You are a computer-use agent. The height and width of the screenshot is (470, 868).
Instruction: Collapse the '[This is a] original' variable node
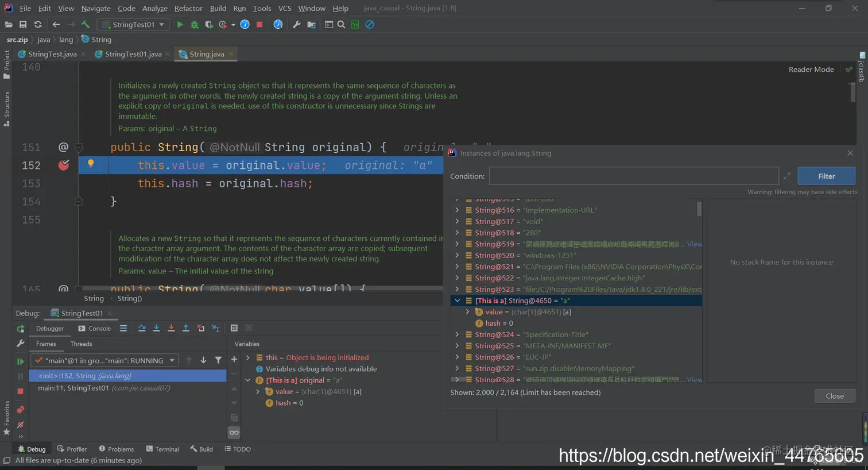point(247,380)
